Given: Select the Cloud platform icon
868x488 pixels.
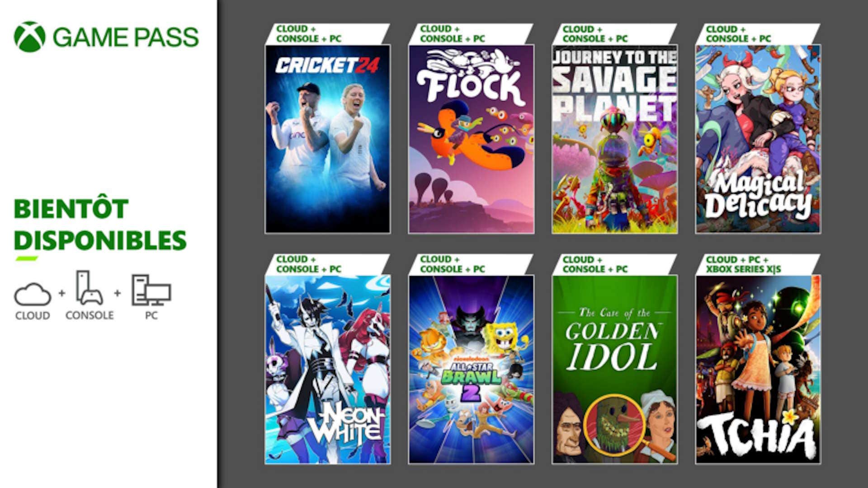Looking at the screenshot, I should tap(33, 294).
